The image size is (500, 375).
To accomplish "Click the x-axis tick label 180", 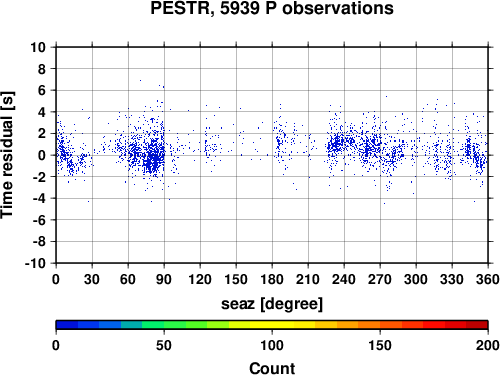I will pyautogui.click(x=272, y=279).
